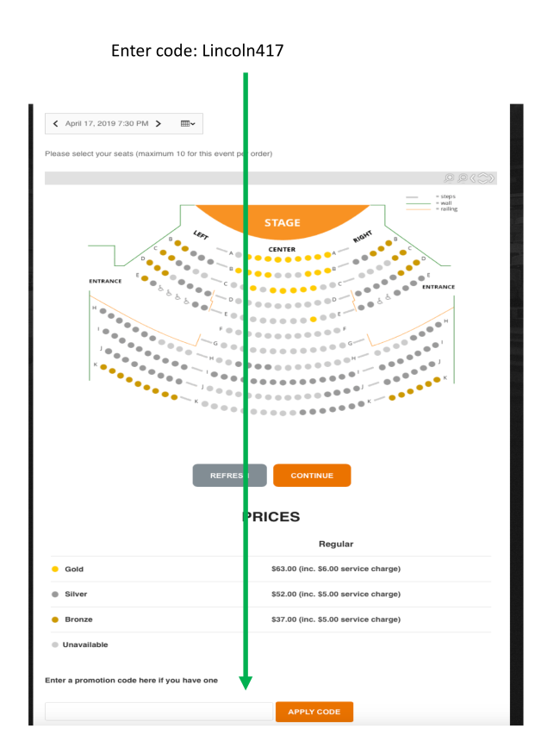560x747 pixels.
Task: Click the Apply Code button
Action: coord(314,712)
